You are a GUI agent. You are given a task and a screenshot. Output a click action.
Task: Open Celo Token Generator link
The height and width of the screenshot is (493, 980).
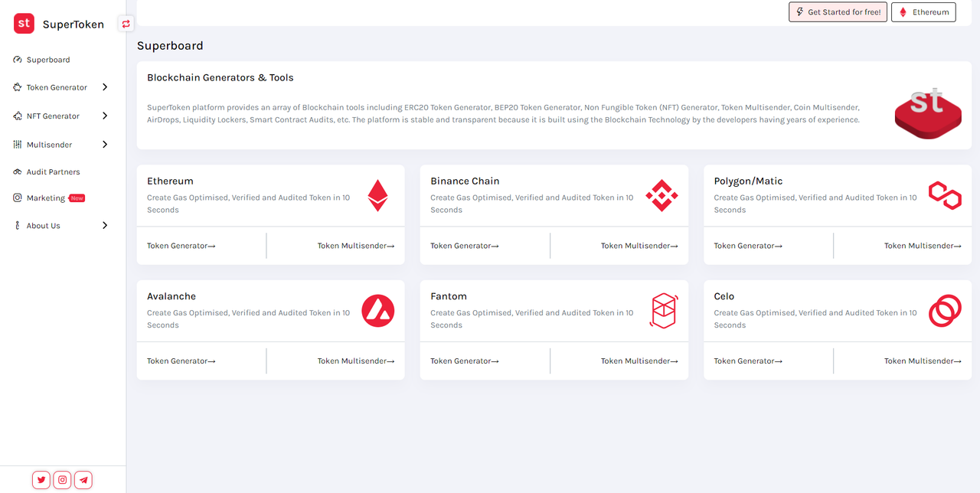748,361
